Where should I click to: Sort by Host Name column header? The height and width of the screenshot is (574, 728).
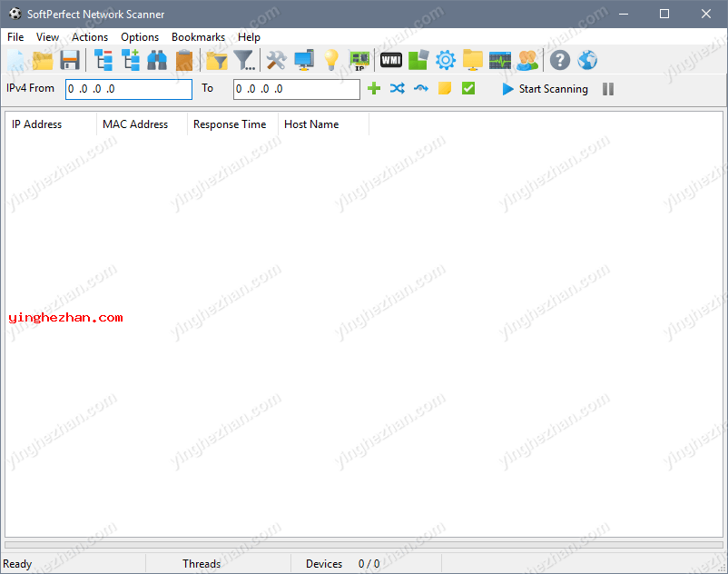pyautogui.click(x=324, y=124)
